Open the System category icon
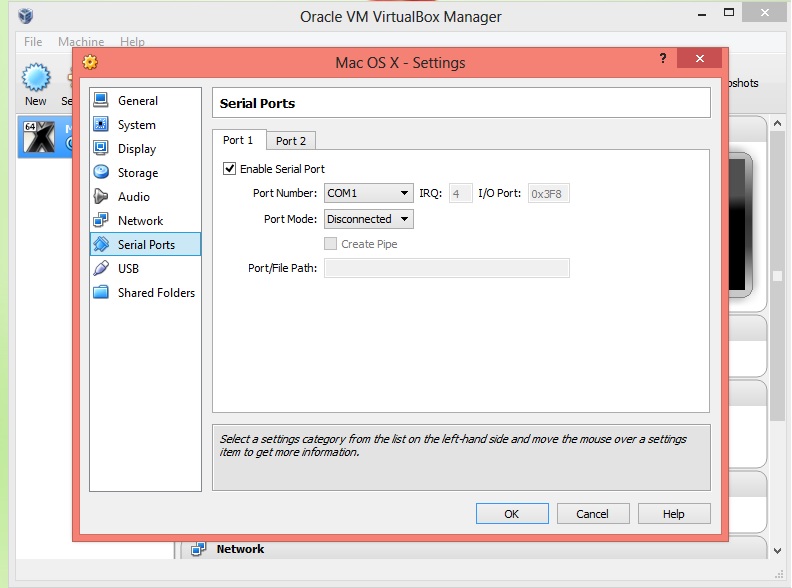The height and width of the screenshot is (588, 792). (x=101, y=125)
